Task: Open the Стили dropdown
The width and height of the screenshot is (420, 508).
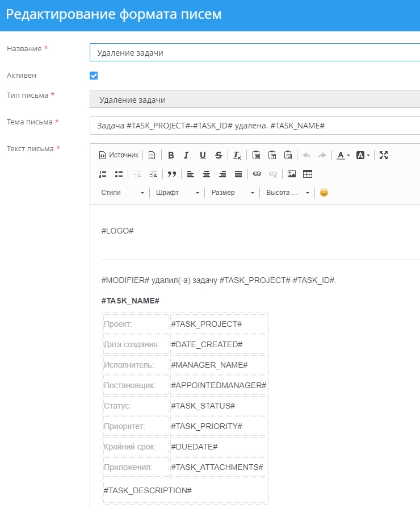Action: point(123,193)
